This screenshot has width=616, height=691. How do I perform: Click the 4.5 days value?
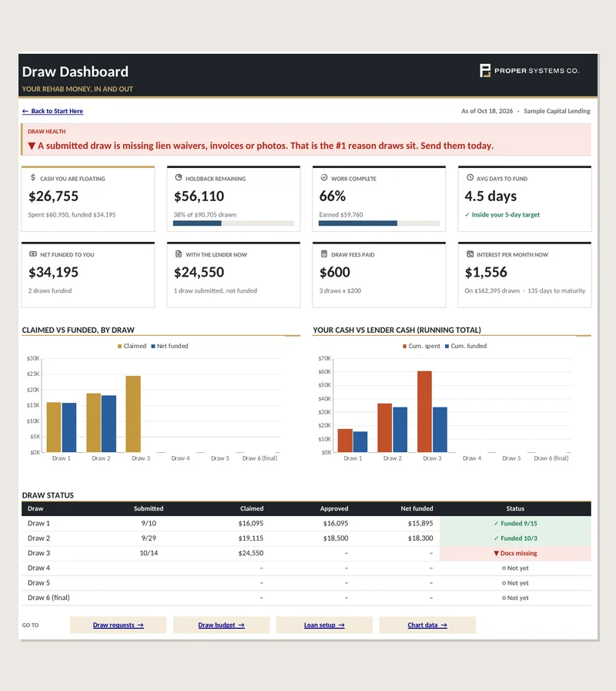(x=490, y=196)
